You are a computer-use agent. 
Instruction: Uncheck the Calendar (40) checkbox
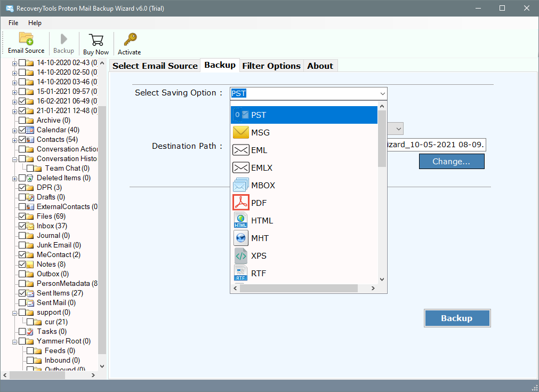22,130
